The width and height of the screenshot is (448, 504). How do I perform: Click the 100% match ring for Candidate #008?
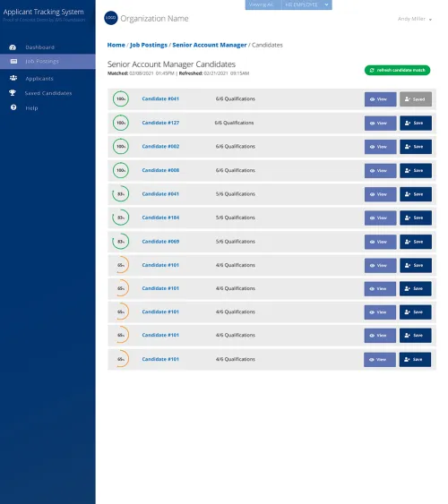[121, 170]
